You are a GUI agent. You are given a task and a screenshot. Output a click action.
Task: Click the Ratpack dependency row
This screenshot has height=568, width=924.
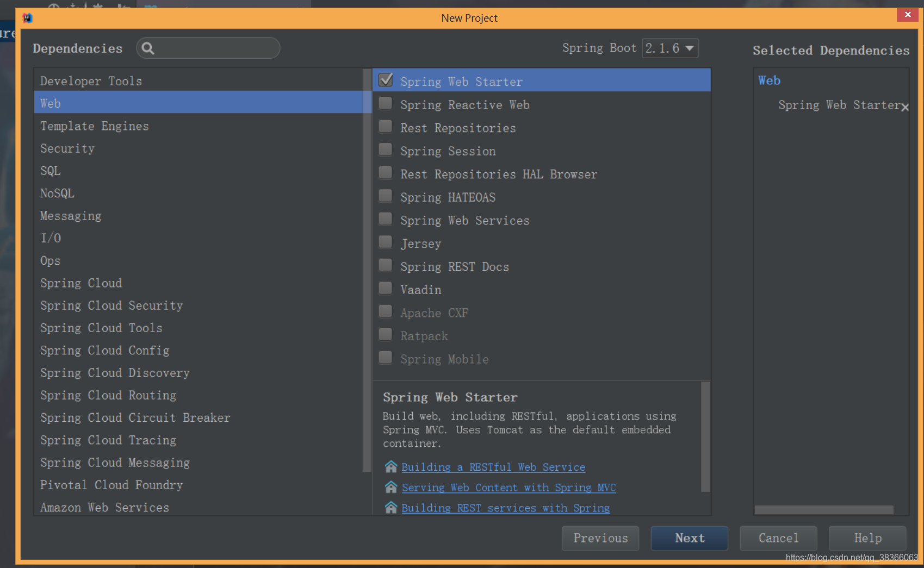tap(542, 336)
